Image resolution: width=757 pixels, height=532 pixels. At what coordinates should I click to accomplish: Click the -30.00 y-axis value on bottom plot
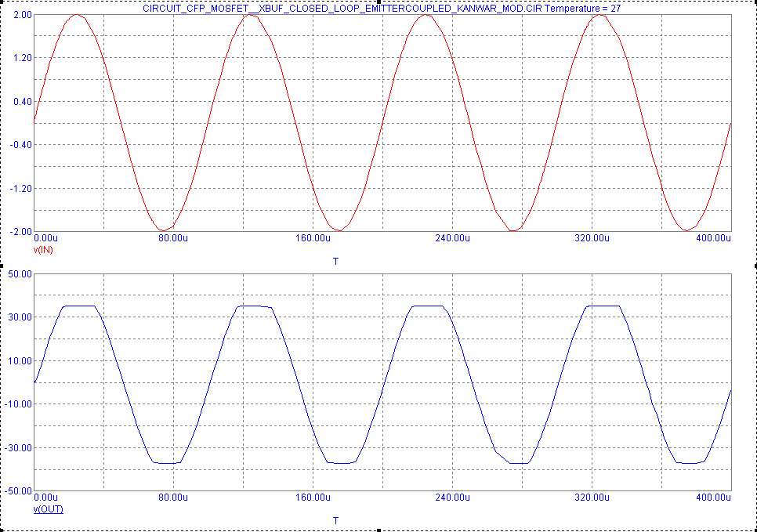20,447
